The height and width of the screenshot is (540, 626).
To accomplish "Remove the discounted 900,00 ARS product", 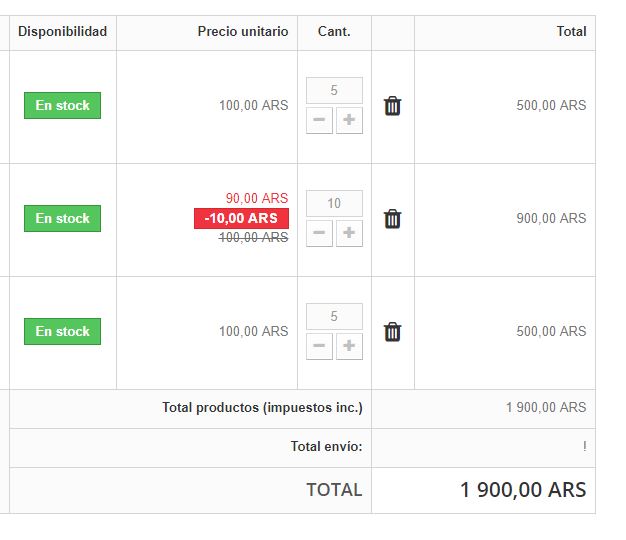I will [x=392, y=219].
